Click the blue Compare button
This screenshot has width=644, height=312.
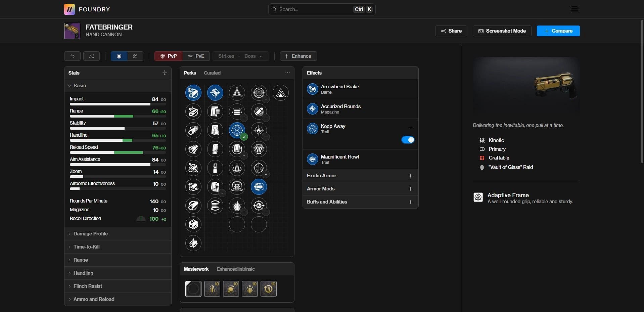click(x=558, y=31)
